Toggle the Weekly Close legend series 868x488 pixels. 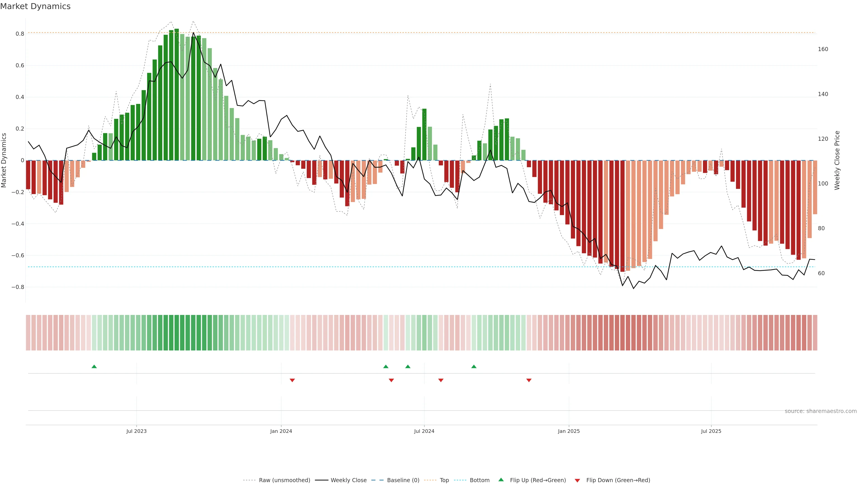[348, 480]
